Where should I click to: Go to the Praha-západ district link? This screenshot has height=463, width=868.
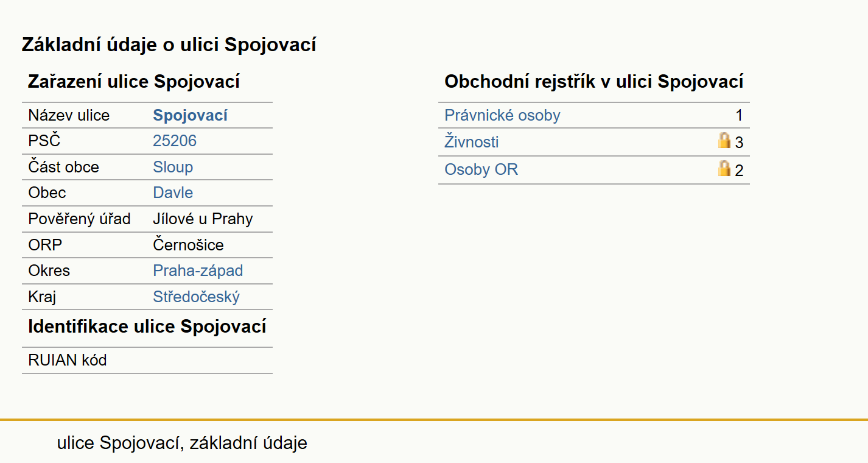coord(198,270)
